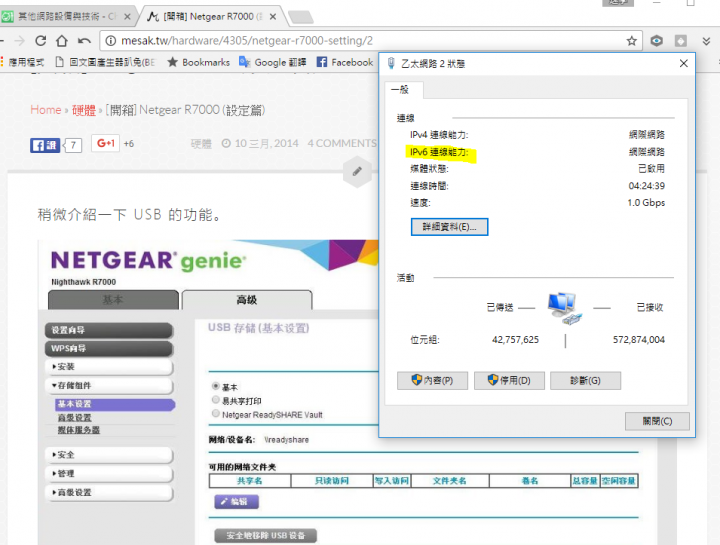Click the forward navigation arrow
The width and height of the screenshot is (720, 545).
(x=19, y=41)
